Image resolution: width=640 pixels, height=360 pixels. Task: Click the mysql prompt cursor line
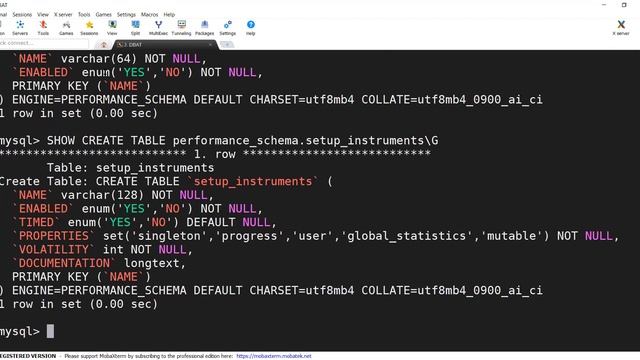coord(27,331)
